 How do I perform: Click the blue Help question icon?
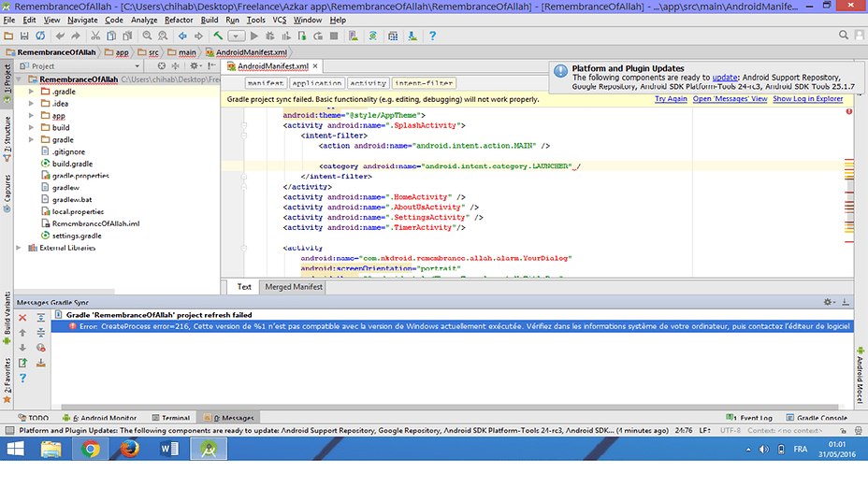pos(432,36)
